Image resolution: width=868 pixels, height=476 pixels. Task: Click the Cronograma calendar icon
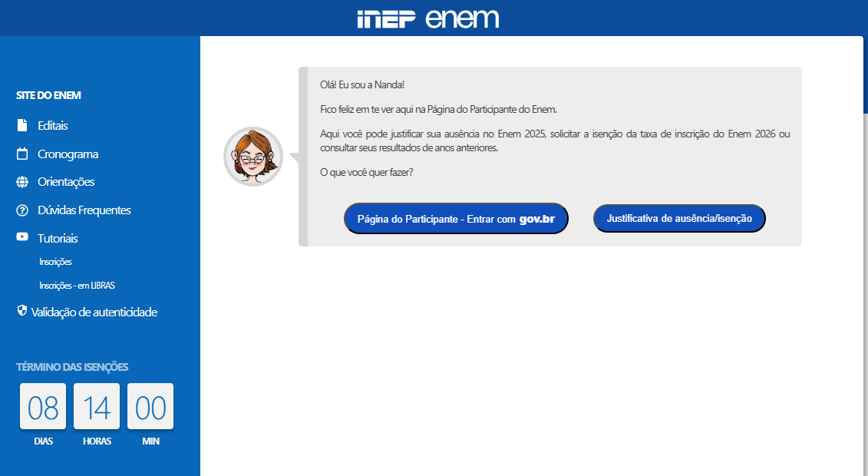point(22,154)
